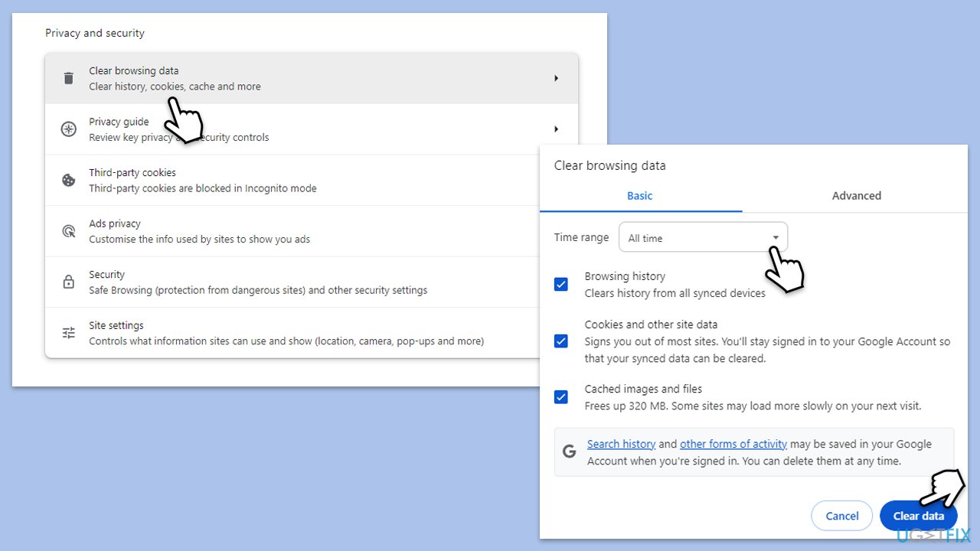This screenshot has width=980, height=551.
Task: Click the Cancel button
Action: point(842,516)
